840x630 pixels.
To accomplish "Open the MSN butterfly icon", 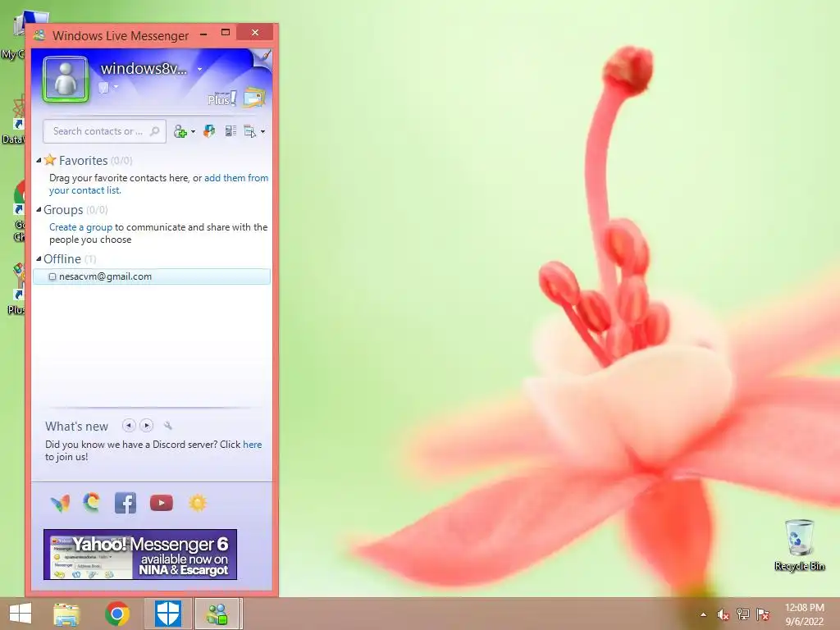I will [61, 503].
